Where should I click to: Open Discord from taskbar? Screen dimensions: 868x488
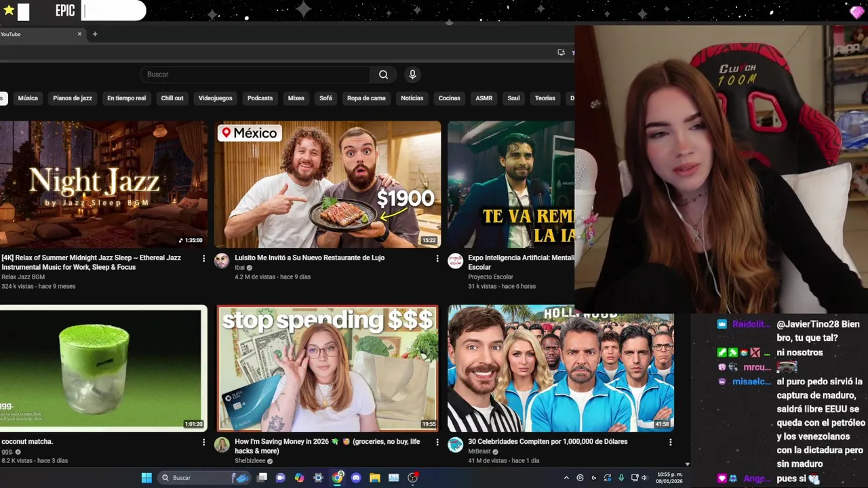pyautogui.click(x=356, y=478)
